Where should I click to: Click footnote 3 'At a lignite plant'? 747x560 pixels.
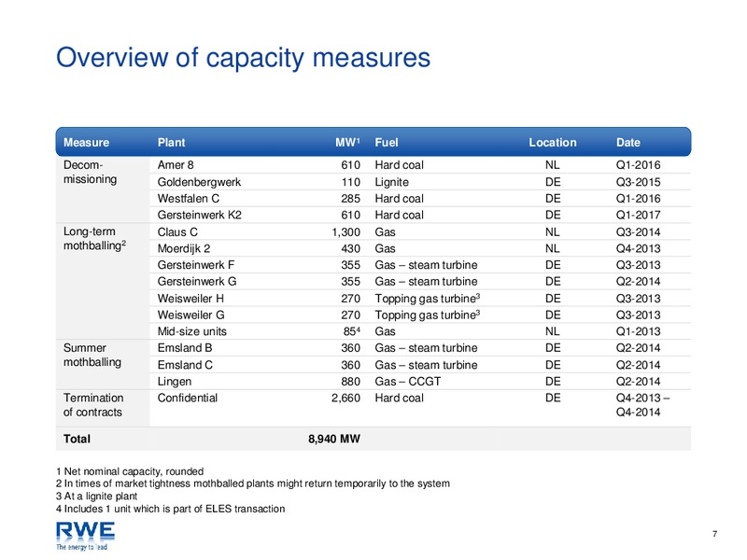coord(96,497)
